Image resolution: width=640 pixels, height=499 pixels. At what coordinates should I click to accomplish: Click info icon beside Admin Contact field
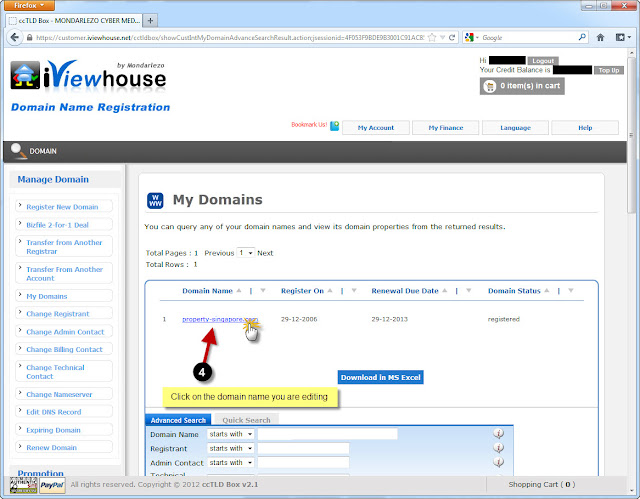point(498,462)
